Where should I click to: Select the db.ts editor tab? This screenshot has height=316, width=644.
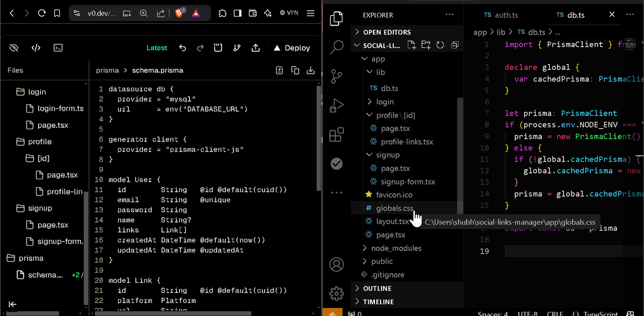tap(576, 15)
